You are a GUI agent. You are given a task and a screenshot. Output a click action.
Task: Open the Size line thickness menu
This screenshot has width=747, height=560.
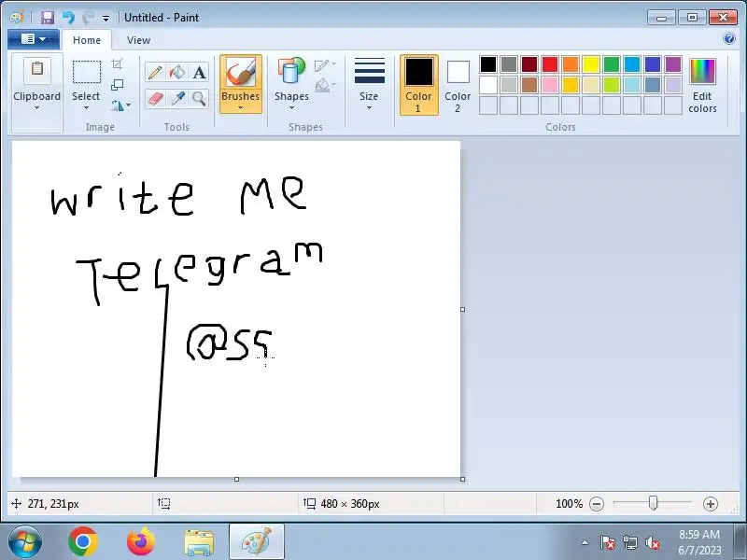click(369, 84)
